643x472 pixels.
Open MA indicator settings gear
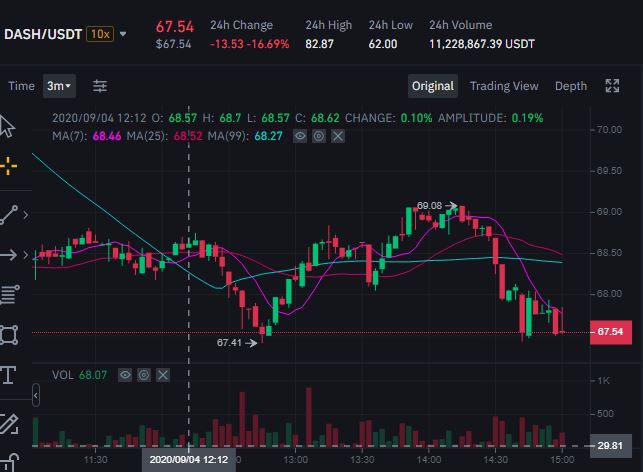pos(319,136)
